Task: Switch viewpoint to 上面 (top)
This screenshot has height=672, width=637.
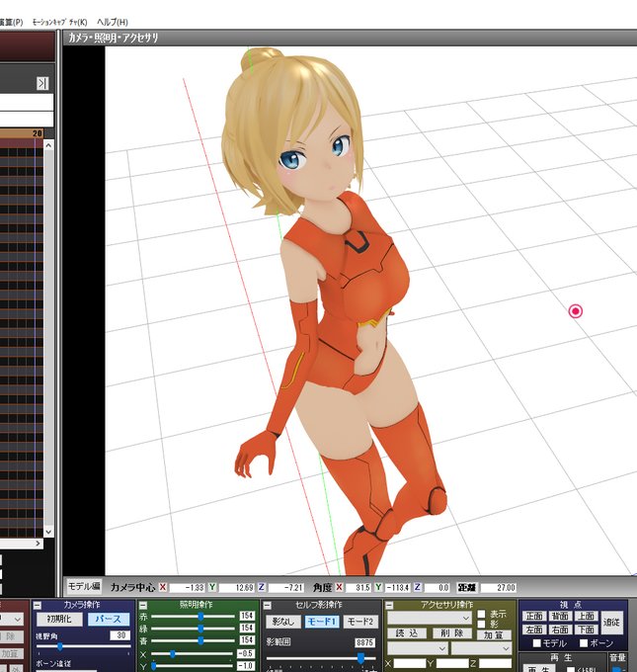Action: 586,617
